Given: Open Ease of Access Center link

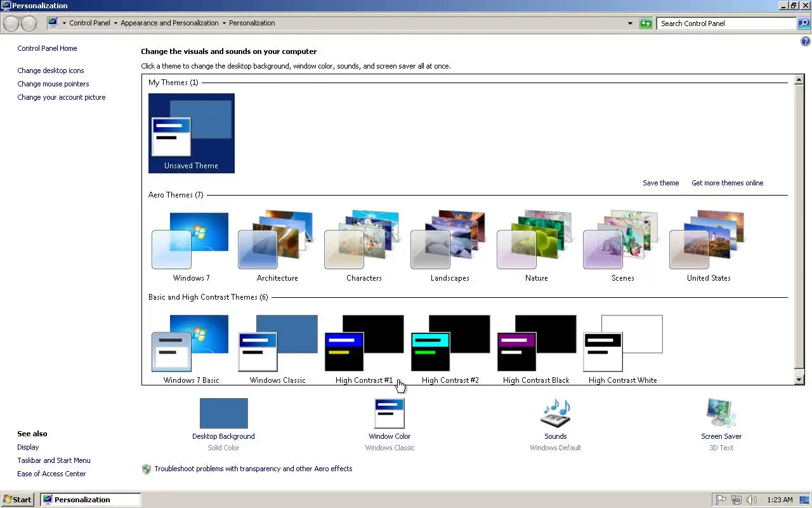Looking at the screenshot, I should pyautogui.click(x=51, y=474).
